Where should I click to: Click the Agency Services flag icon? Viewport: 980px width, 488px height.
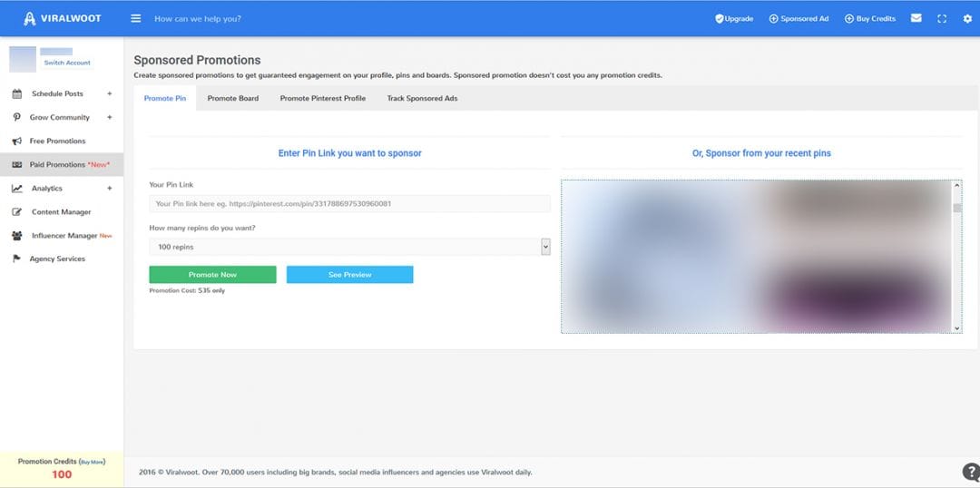[x=17, y=259]
